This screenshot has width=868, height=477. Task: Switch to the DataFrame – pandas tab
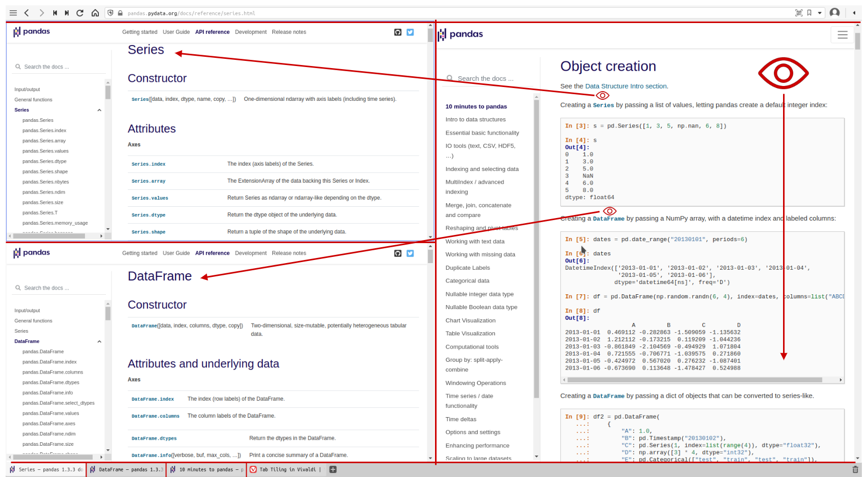pos(126,469)
